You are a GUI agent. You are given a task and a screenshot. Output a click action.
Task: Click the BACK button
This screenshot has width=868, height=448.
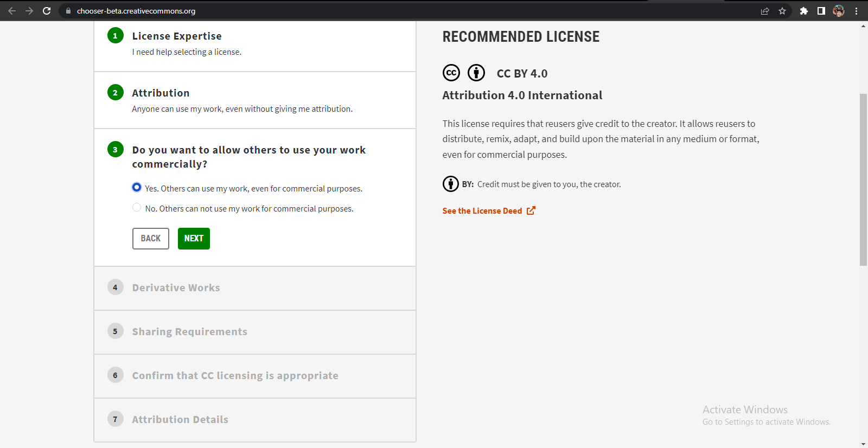(151, 239)
